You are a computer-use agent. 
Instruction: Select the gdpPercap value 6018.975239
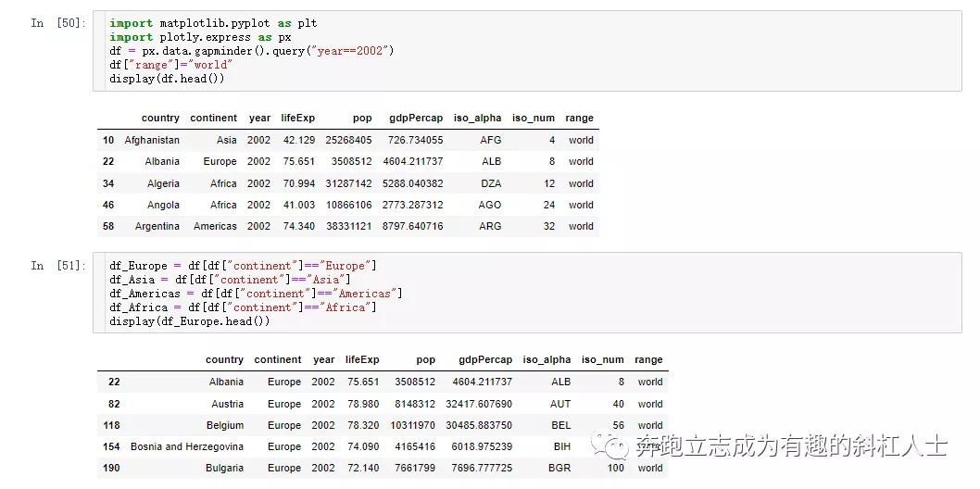click(482, 446)
